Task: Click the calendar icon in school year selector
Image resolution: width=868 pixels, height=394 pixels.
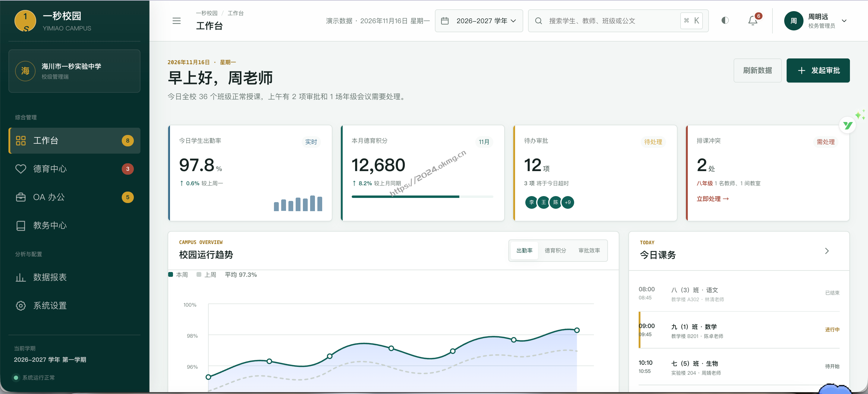Action: click(x=445, y=21)
